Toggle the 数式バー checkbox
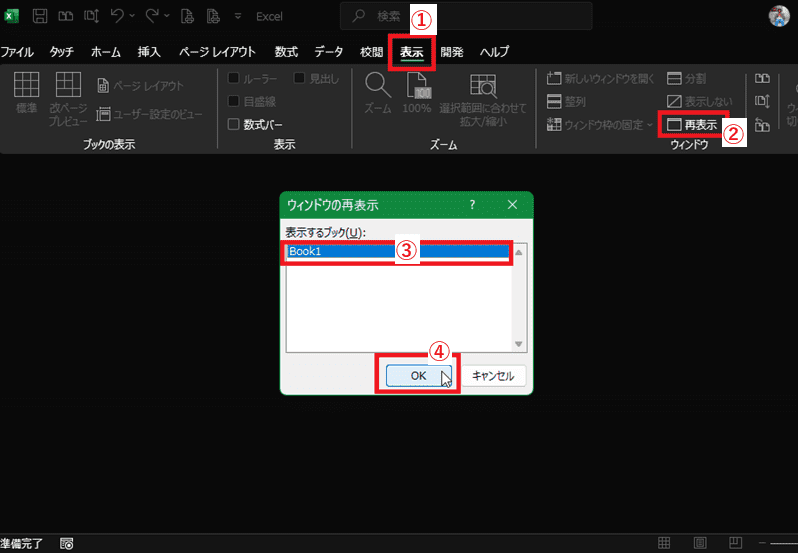This screenshot has width=798, height=553. pyautogui.click(x=234, y=125)
